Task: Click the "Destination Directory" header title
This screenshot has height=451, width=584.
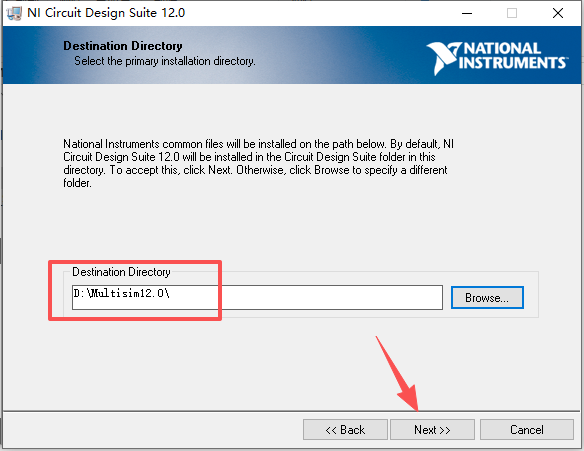Action: 123,46
